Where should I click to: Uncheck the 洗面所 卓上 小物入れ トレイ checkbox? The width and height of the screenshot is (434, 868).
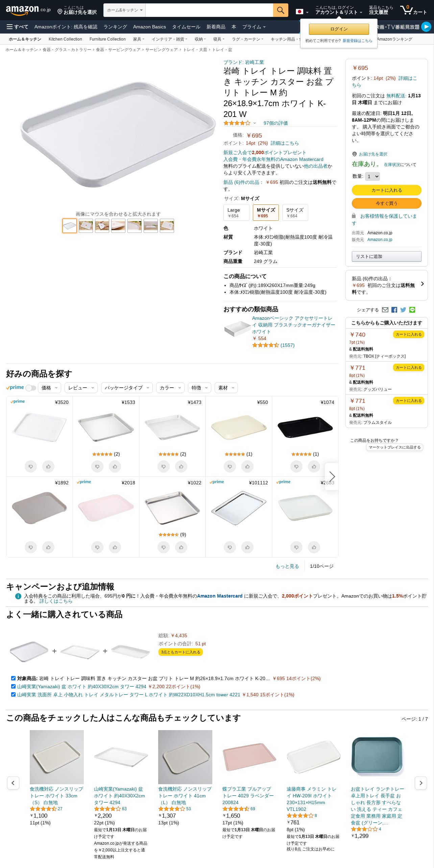pyautogui.click(x=13, y=694)
